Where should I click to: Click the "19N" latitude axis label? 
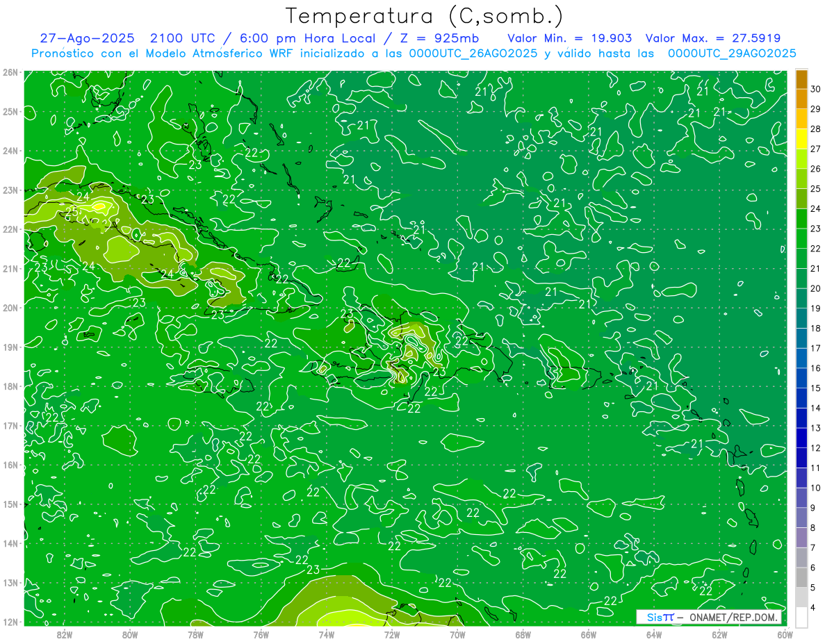(x=10, y=347)
